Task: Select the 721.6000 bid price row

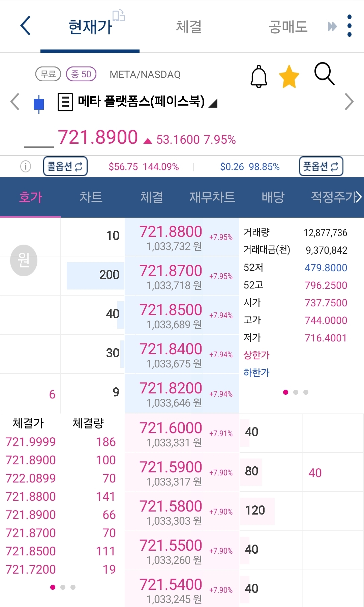Action: (x=182, y=433)
